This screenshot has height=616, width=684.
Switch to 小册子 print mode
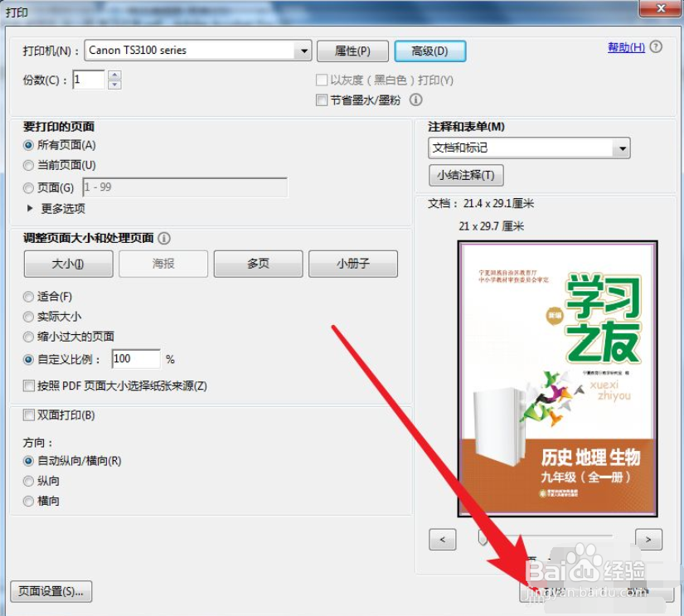[353, 264]
